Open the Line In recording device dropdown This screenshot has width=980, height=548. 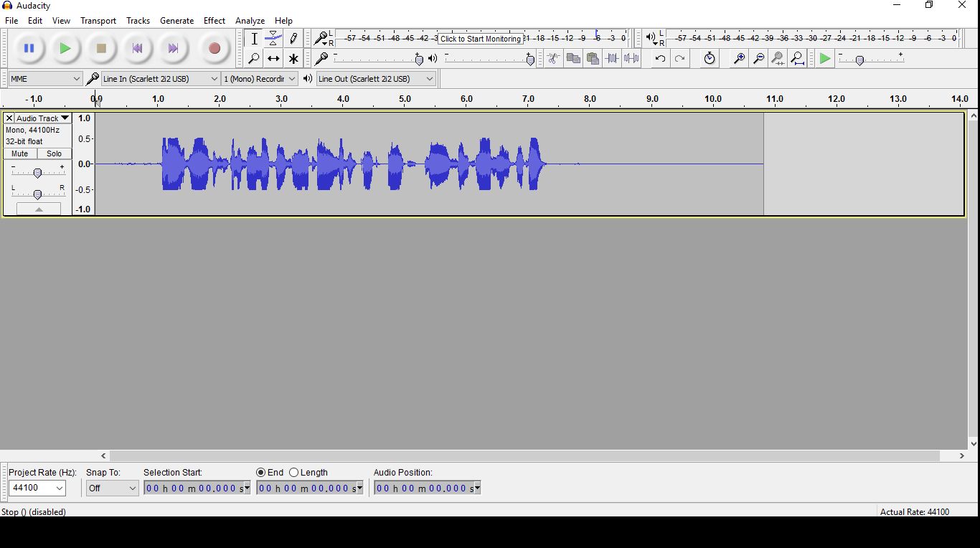tap(161, 79)
